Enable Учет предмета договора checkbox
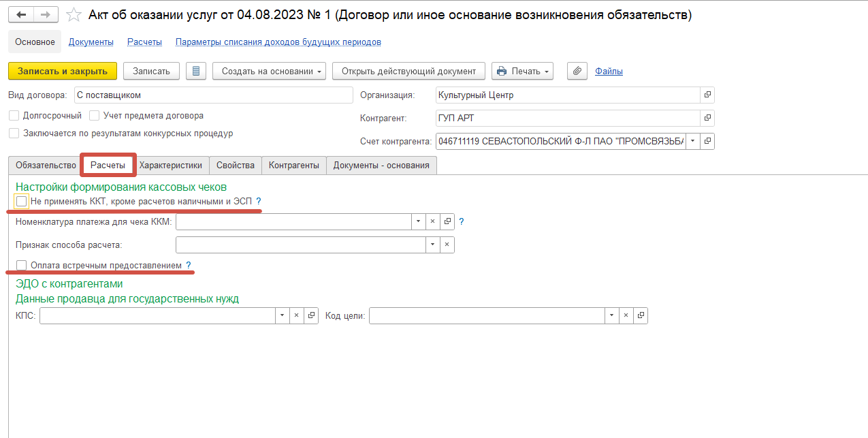868x438 pixels. pyautogui.click(x=95, y=116)
